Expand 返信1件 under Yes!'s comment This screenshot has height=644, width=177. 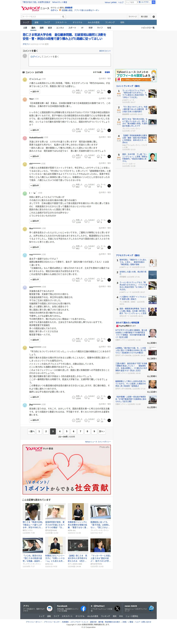click(x=34, y=130)
